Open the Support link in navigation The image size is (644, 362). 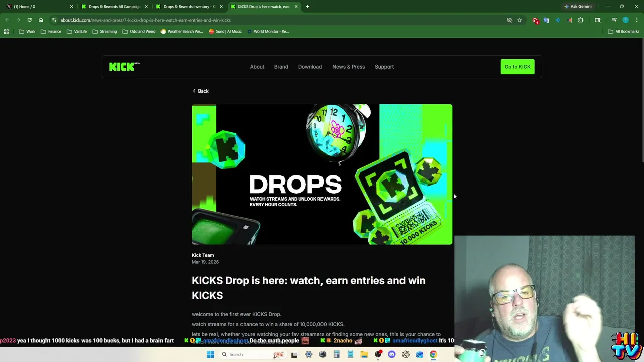(384, 67)
